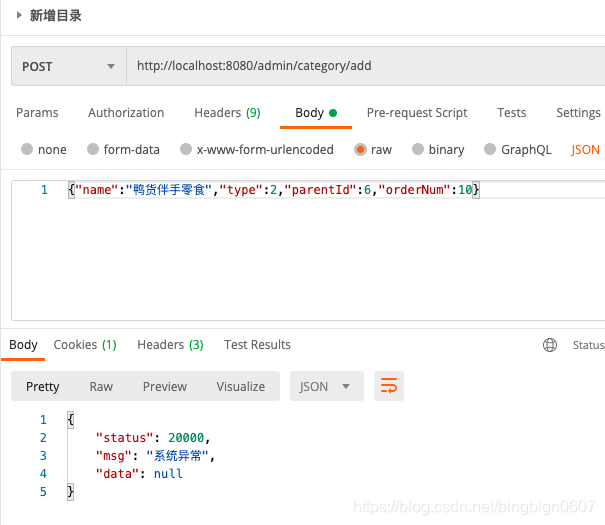Select the raw body radio button
This screenshot has width=605, height=525.
[360, 149]
